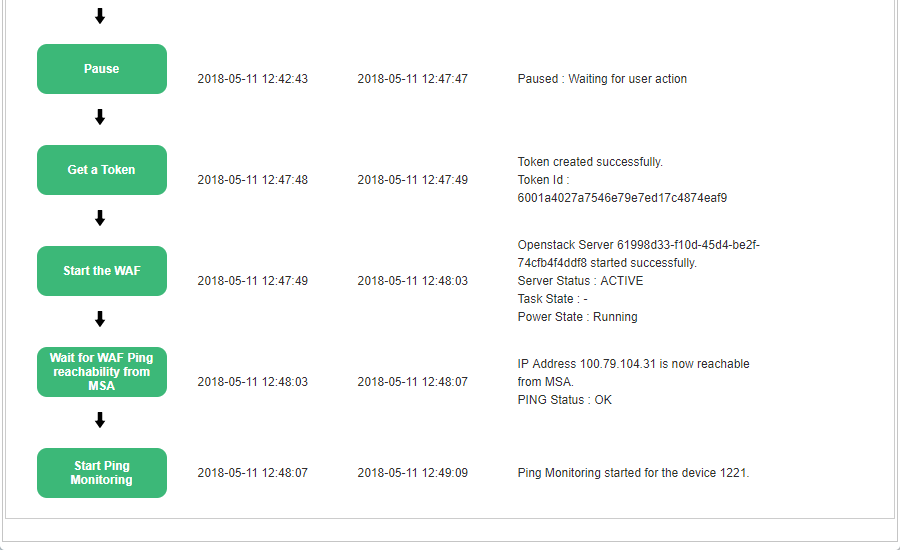Click Wait for WAF Ping reachability step
The image size is (900, 550).
tap(102, 372)
